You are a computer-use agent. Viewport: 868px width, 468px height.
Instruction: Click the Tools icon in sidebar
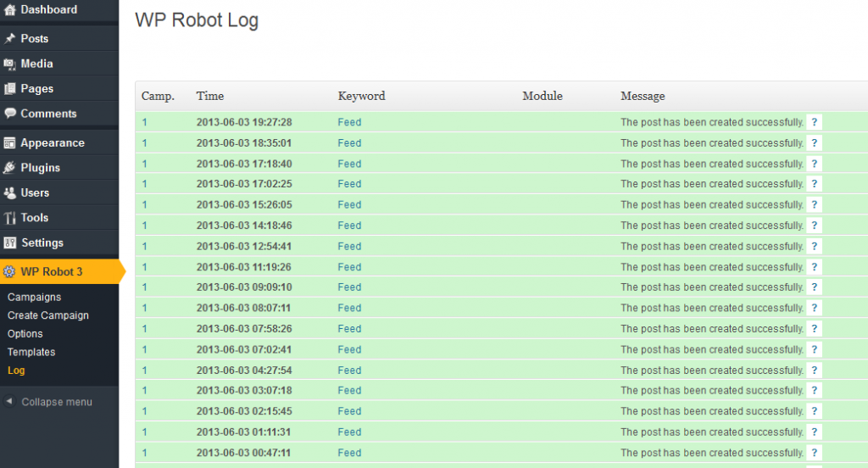[10, 218]
